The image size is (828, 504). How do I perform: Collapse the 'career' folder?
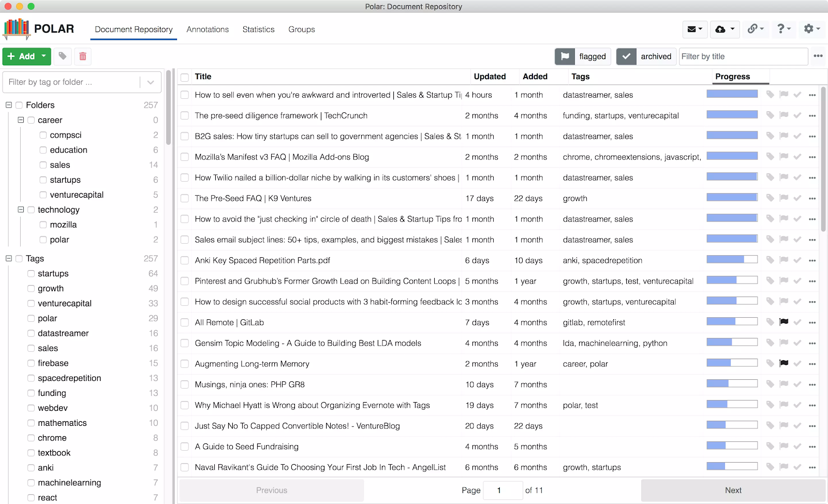(21, 120)
